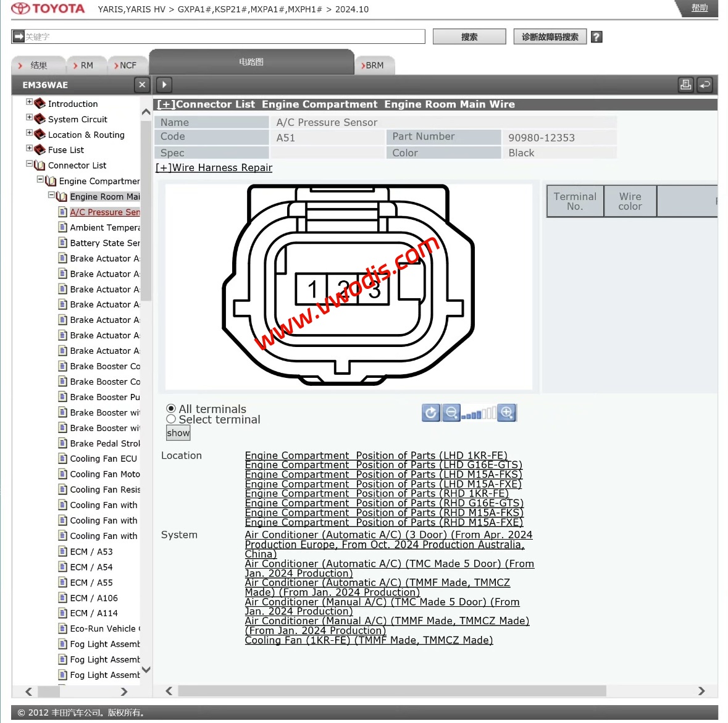The width and height of the screenshot is (728, 723).
Task: Open Cooling Fan ECU connector entry
Action: click(x=103, y=459)
